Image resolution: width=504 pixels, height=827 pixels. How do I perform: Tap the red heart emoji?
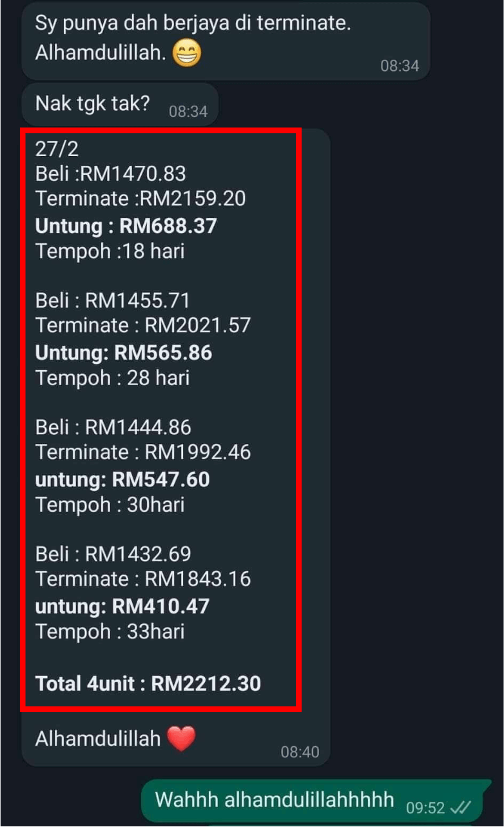click(x=181, y=738)
